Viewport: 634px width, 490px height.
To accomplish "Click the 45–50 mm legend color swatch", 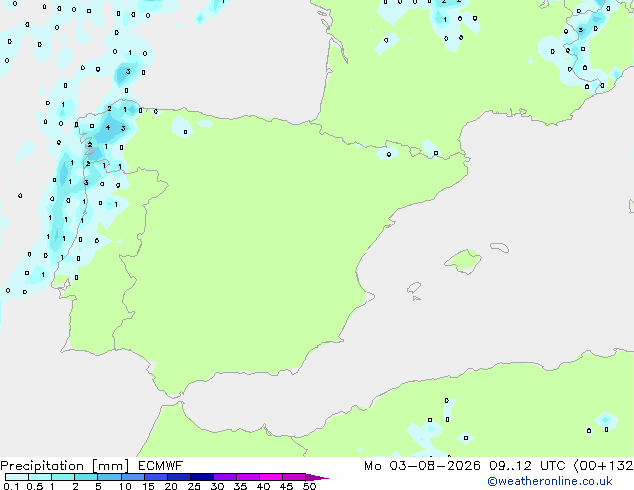I will (294, 477).
